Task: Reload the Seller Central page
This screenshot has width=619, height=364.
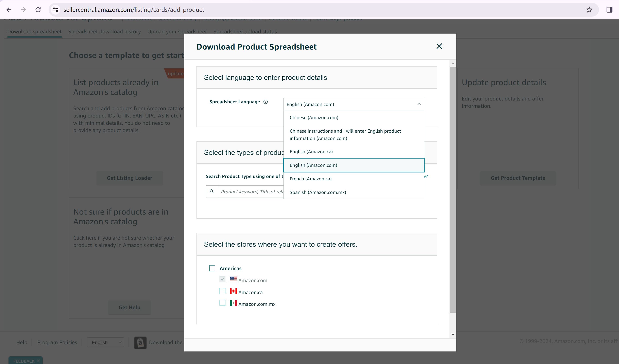Action: click(x=38, y=10)
